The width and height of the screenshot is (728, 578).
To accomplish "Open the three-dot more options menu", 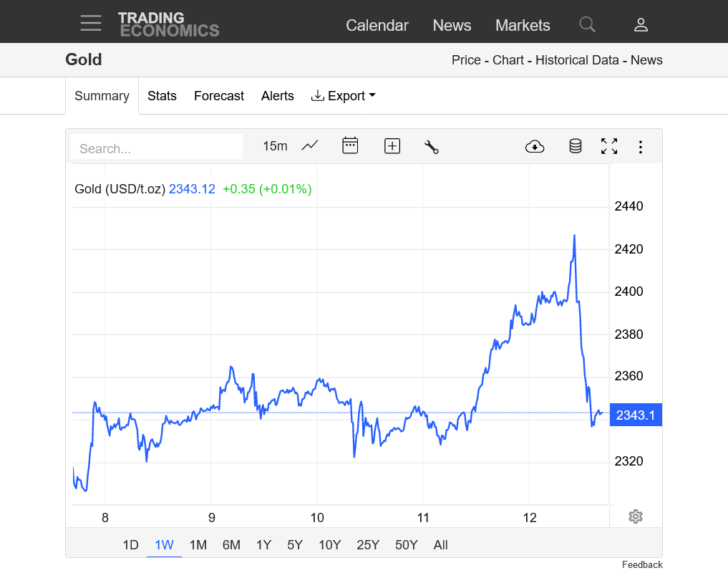I will click(x=641, y=147).
